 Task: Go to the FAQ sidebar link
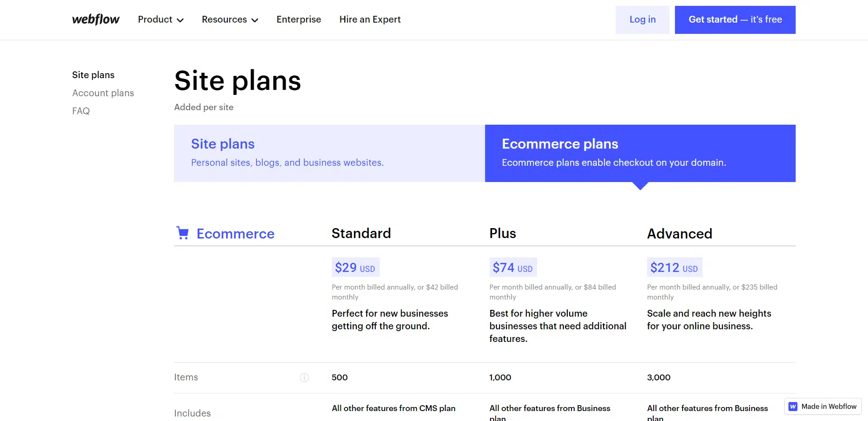(x=81, y=111)
